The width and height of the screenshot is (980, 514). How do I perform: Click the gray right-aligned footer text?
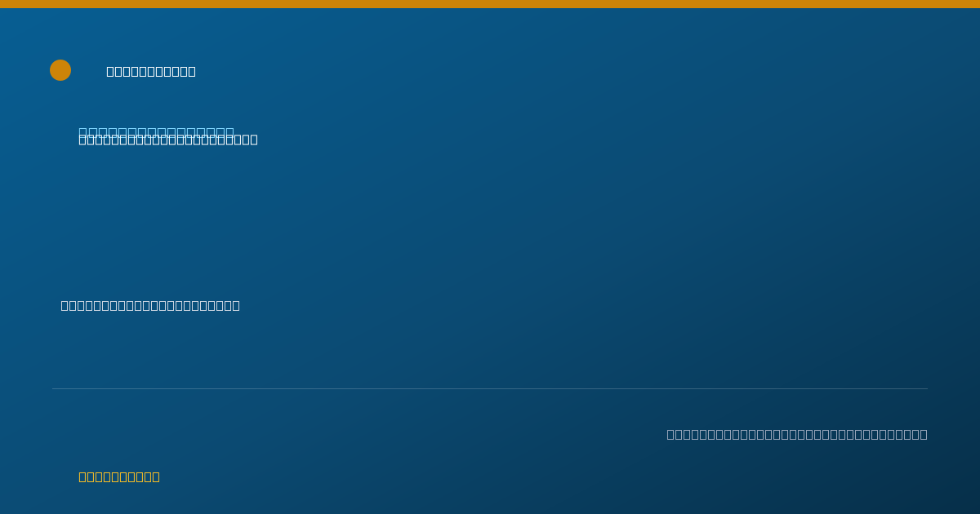pos(797,434)
